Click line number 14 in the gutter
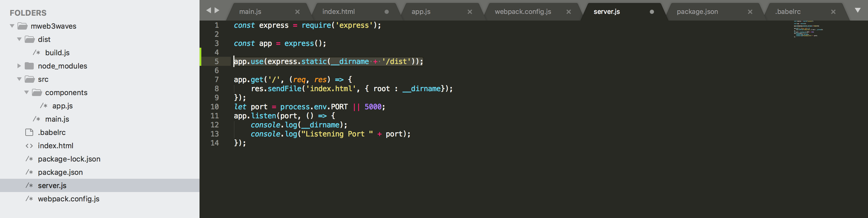The image size is (868, 218). coord(215,143)
